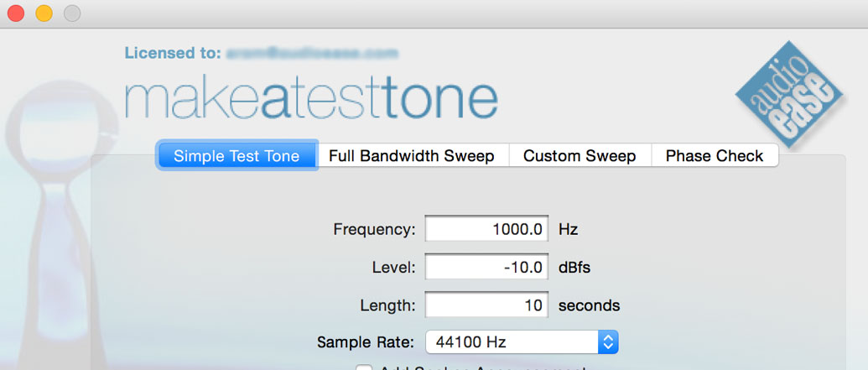Expand the Sample Rate dropdown
The image size is (868, 370).
tap(522, 342)
